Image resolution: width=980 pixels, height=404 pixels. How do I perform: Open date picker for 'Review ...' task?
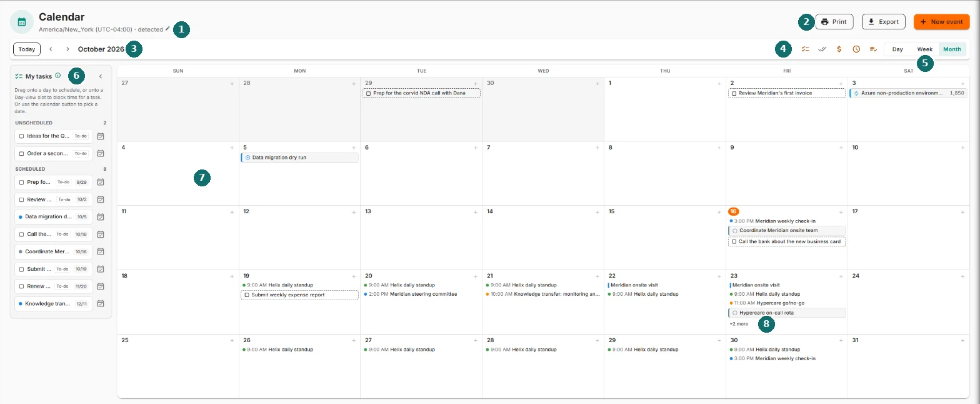100,199
